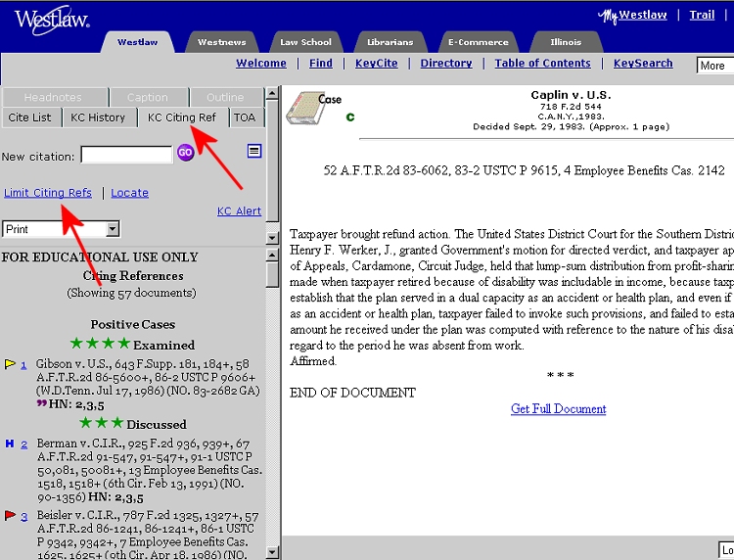Open My Westlaw link
Screen dimensions: 734x560
pos(632,16)
